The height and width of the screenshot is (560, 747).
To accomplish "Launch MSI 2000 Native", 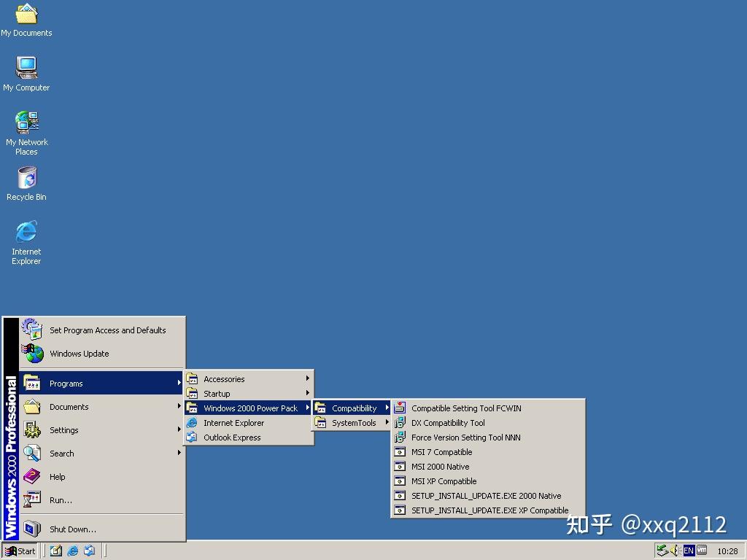I will (488, 466).
